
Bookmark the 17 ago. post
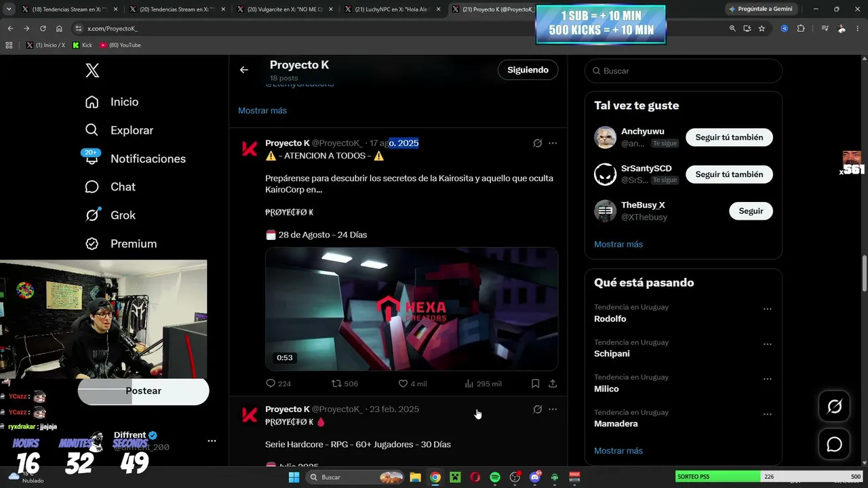(536, 384)
